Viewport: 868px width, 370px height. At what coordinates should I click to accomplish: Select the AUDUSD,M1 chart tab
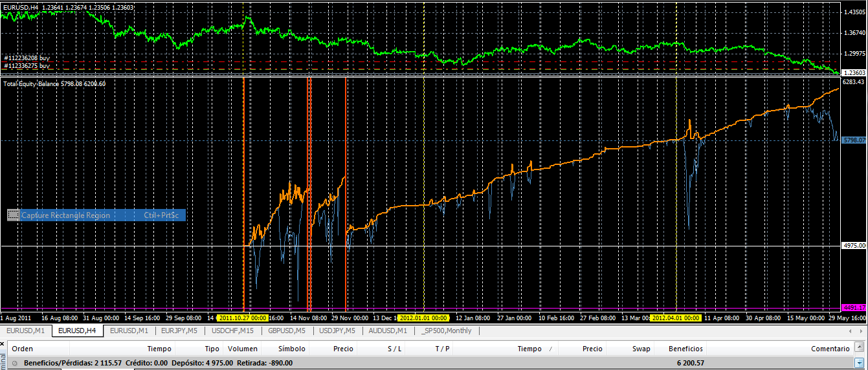pyautogui.click(x=388, y=331)
